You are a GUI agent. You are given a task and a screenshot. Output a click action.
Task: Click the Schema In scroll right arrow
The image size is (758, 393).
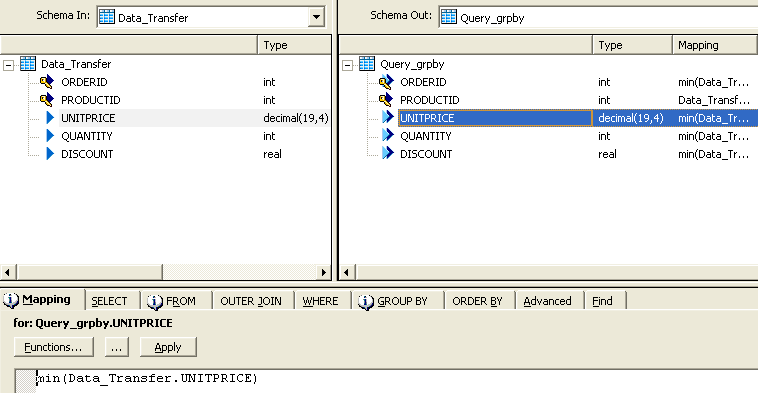pyautogui.click(x=323, y=272)
